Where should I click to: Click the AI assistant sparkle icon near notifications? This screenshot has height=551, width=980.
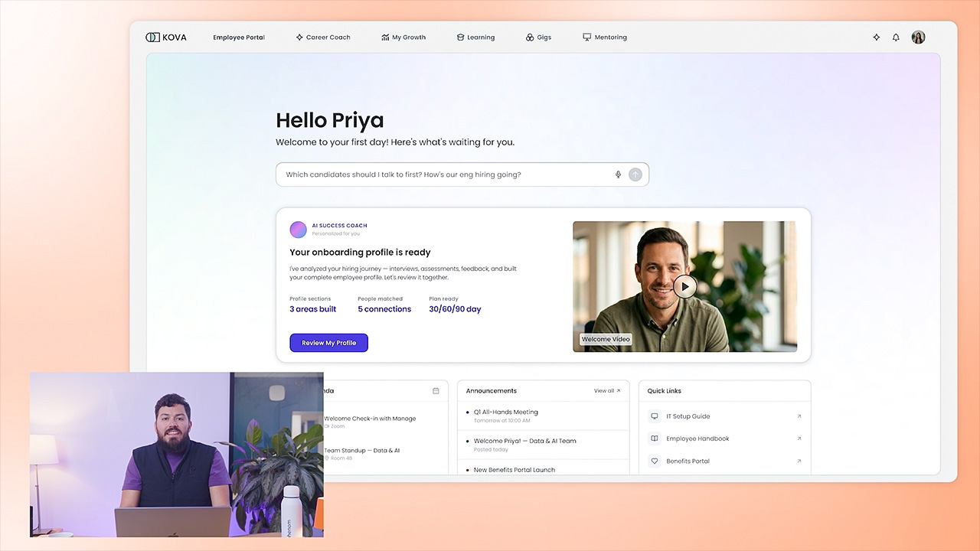point(876,37)
